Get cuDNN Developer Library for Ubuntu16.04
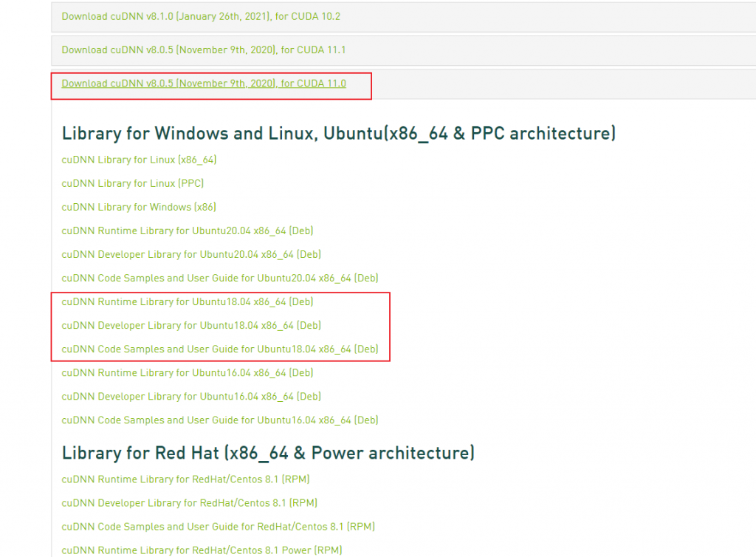 coord(191,396)
